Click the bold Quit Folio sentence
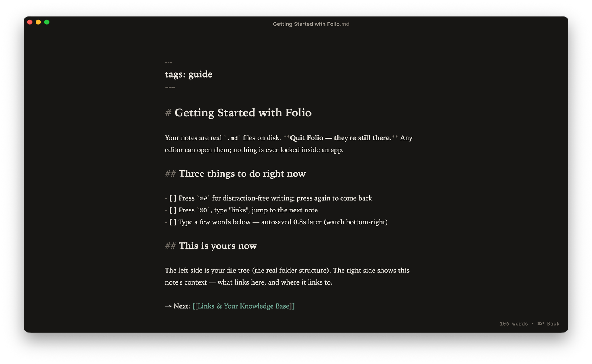This screenshot has height=364, width=592. click(x=341, y=138)
